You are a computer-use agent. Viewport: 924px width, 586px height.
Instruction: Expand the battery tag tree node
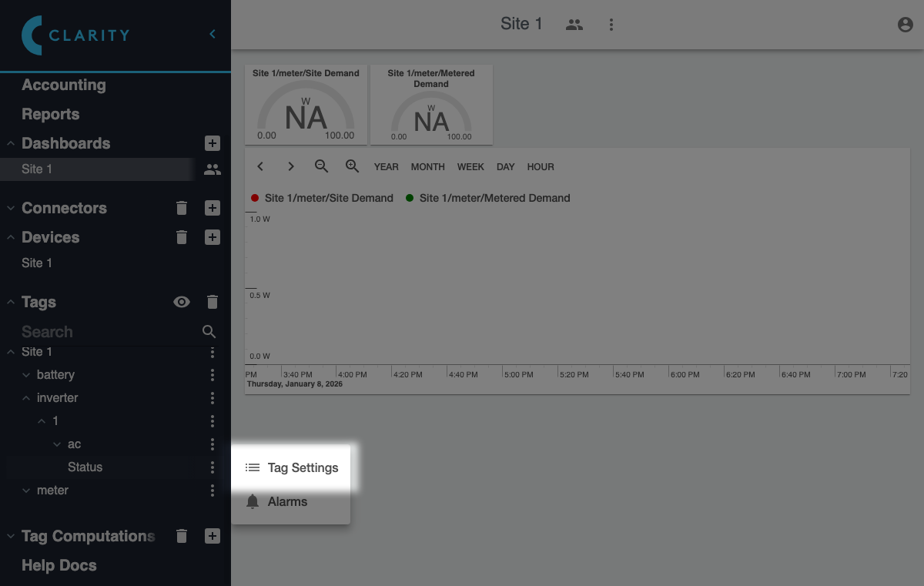pos(26,375)
